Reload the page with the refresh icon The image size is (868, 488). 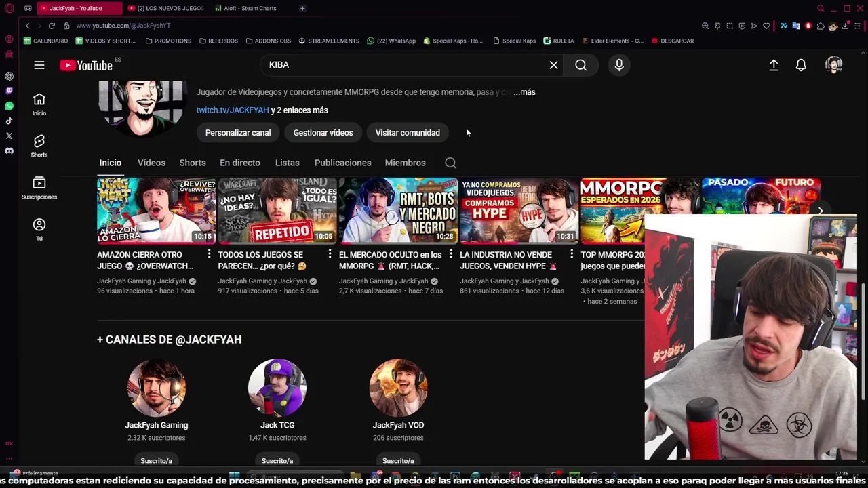click(x=52, y=26)
